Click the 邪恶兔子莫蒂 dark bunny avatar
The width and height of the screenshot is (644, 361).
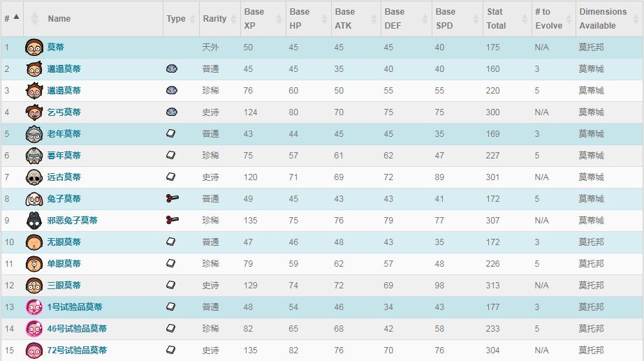click(34, 221)
